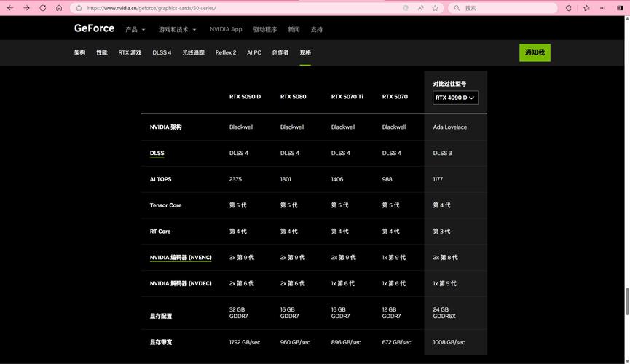Click the RTX 5070 column header
The image size is (630, 364).
coord(395,97)
